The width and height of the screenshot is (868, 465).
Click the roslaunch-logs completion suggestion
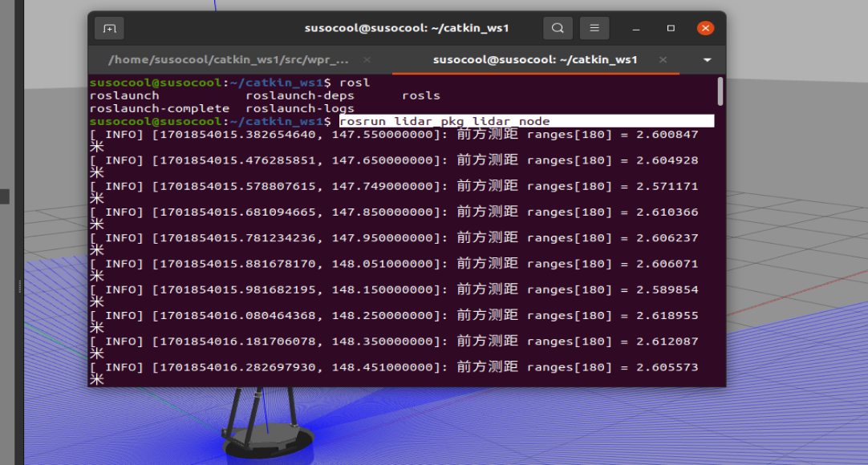click(x=299, y=109)
